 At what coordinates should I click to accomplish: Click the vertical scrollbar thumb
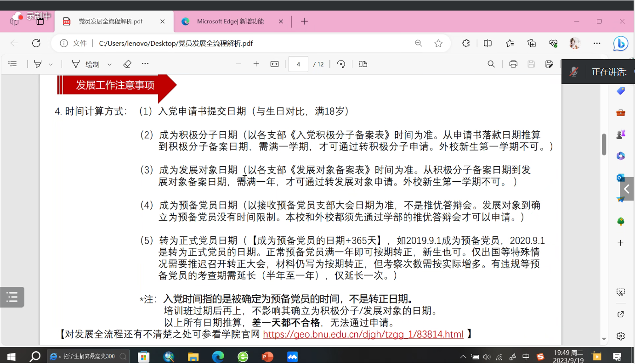click(x=604, y=144)
